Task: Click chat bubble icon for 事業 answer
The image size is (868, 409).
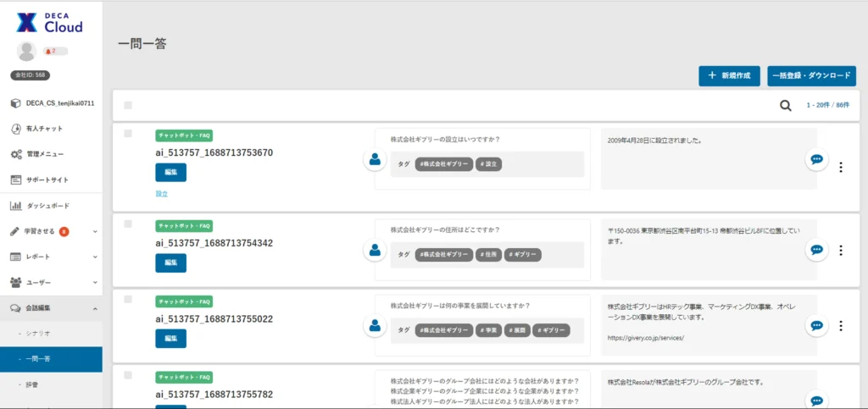Action: (816, 325)
